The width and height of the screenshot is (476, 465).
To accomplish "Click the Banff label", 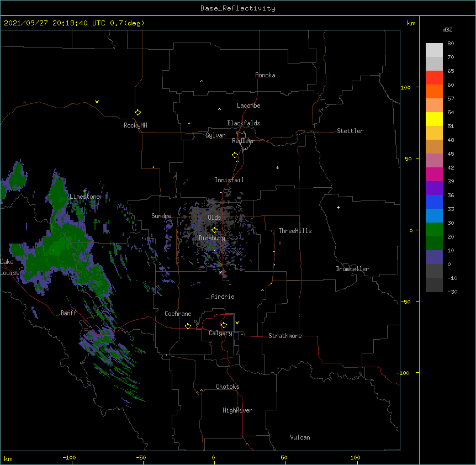I will [68, 313].
